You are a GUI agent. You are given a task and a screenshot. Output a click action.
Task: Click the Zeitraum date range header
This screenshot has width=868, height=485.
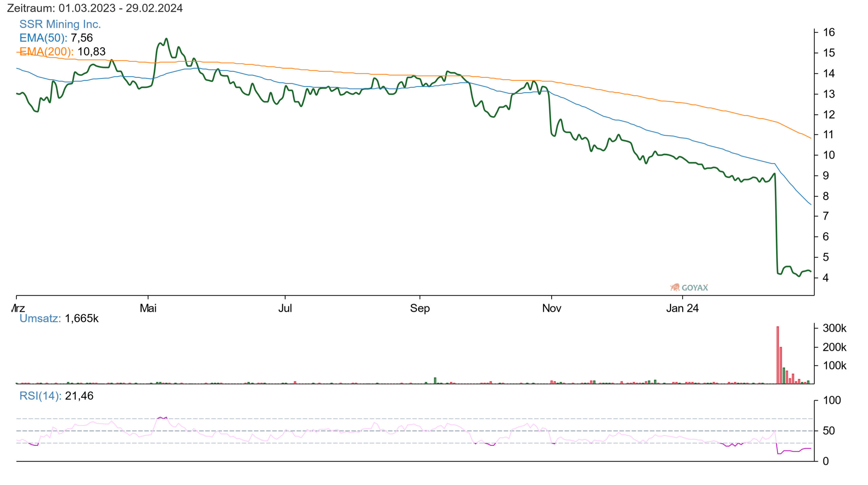(95, 8)
